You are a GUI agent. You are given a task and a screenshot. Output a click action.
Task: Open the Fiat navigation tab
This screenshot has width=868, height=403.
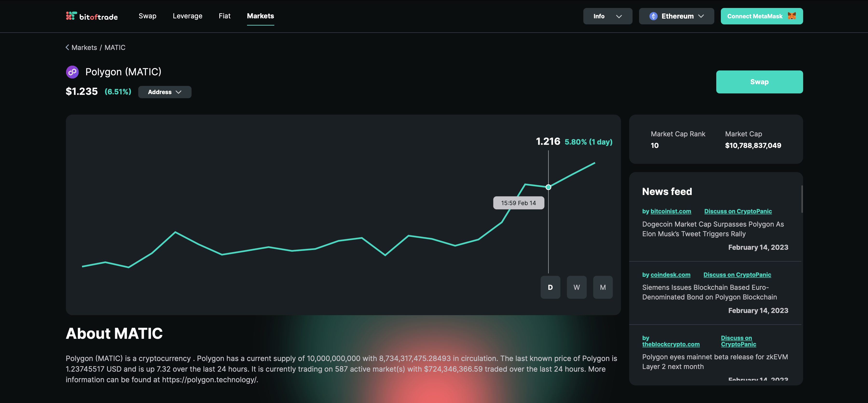click(224, 16)
